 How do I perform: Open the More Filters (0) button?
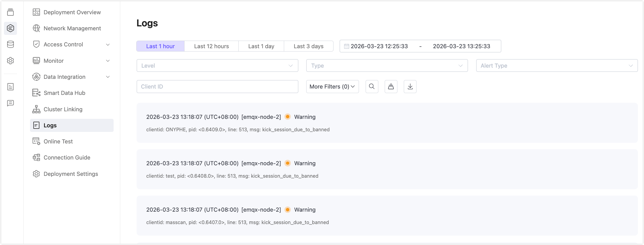(332, 86)
